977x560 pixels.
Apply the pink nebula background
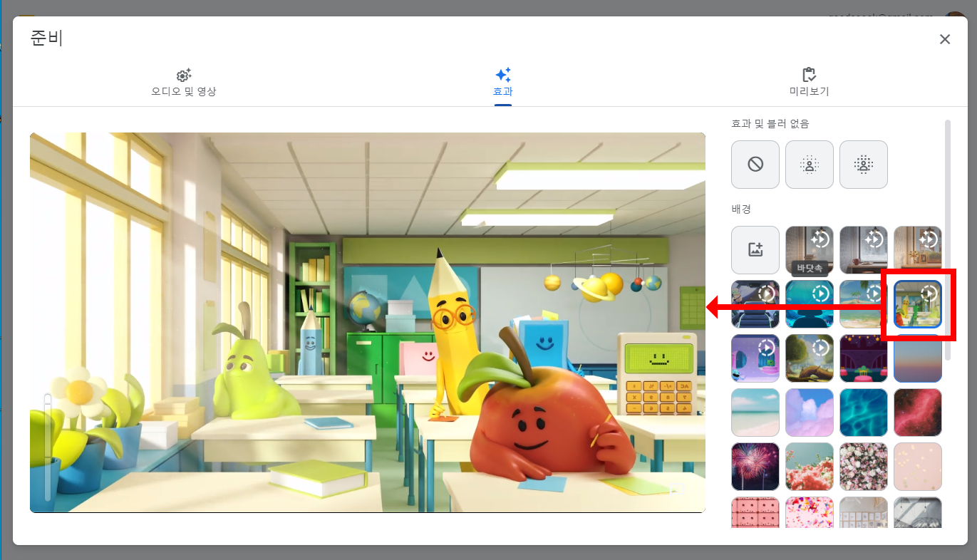coord(917,413)
